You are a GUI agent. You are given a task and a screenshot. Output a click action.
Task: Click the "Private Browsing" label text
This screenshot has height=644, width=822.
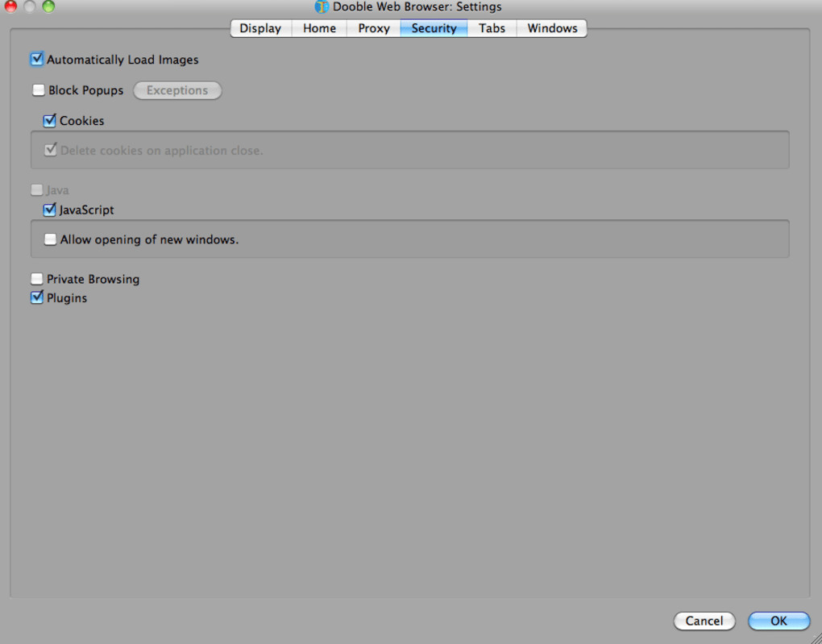tap(93, 279)
